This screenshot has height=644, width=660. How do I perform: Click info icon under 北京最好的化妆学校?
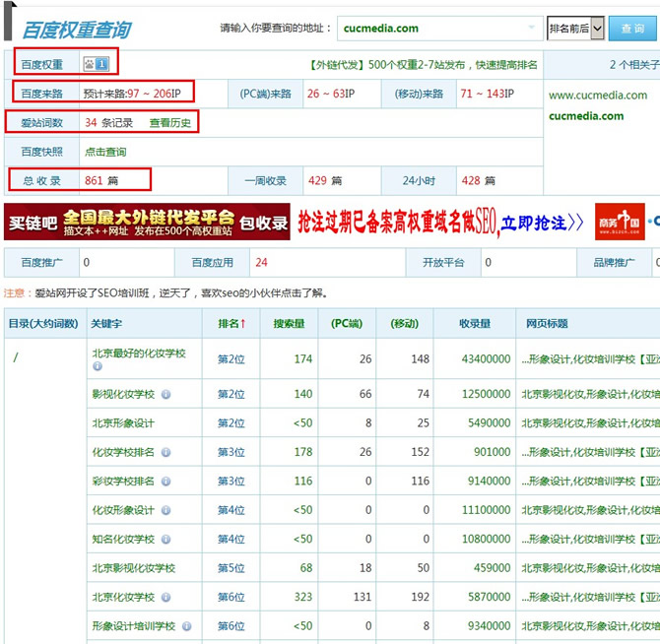(98, 366)
